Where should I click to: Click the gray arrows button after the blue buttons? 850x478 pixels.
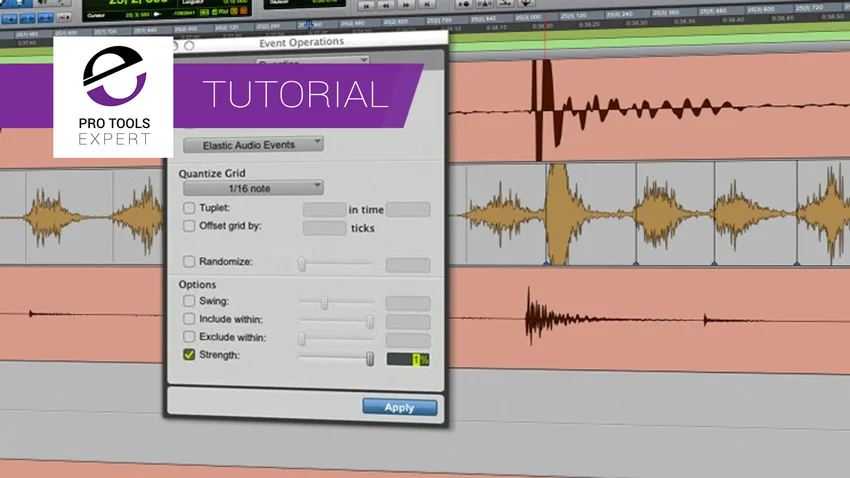tap(64, 17)
